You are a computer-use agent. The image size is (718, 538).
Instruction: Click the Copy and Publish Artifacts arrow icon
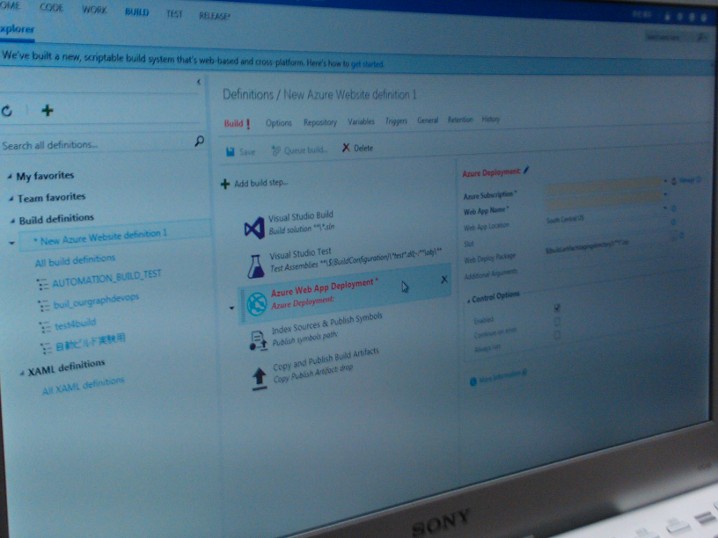point(259,379)
